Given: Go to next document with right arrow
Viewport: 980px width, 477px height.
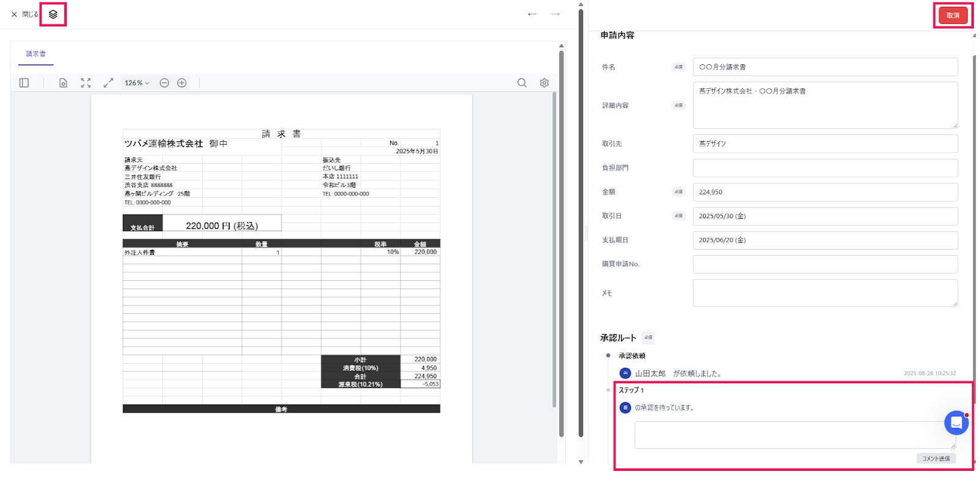Looking at the screenshot, I should pos(556,14).
